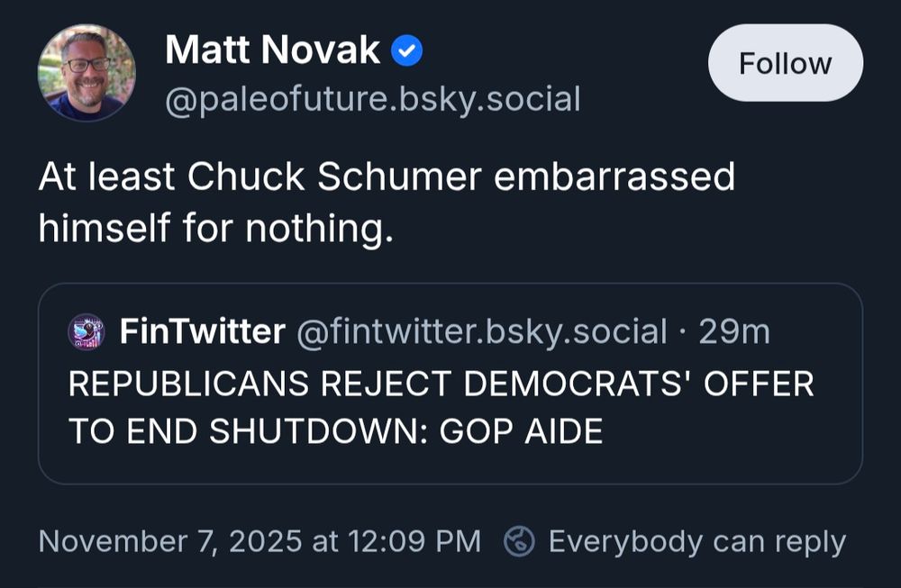The height and width of the screenshot is (588, 901).
Task: Click the word embarrassed in the post
Action: pos(614,177)
